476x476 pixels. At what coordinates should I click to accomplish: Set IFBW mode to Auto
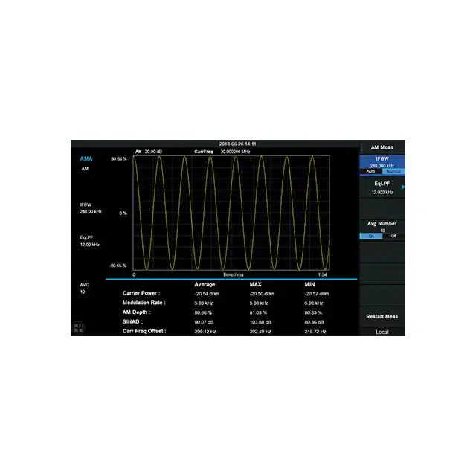coord(371,172)
